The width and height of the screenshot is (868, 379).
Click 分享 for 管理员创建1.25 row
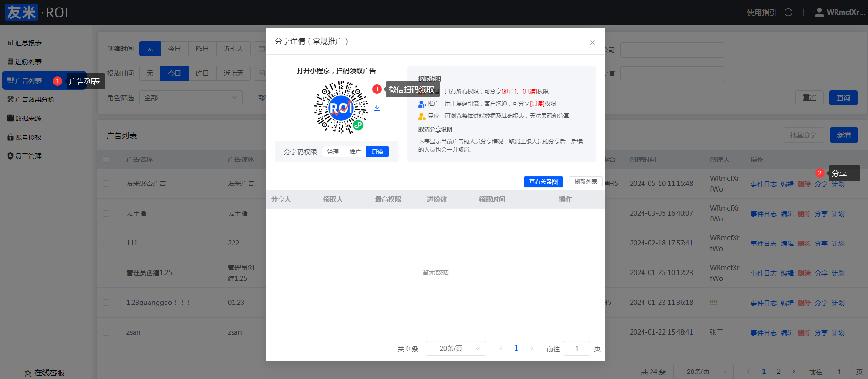pyautogui.click(x=821, y=273)
